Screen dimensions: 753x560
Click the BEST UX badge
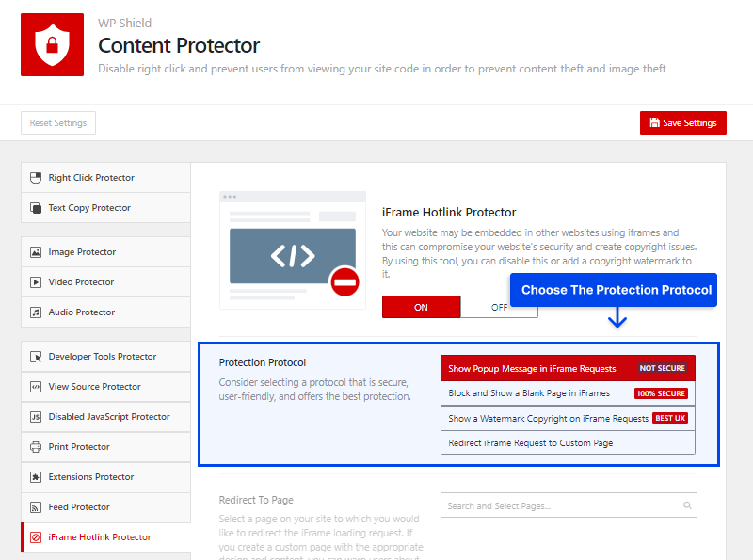[x=670, y=418]
